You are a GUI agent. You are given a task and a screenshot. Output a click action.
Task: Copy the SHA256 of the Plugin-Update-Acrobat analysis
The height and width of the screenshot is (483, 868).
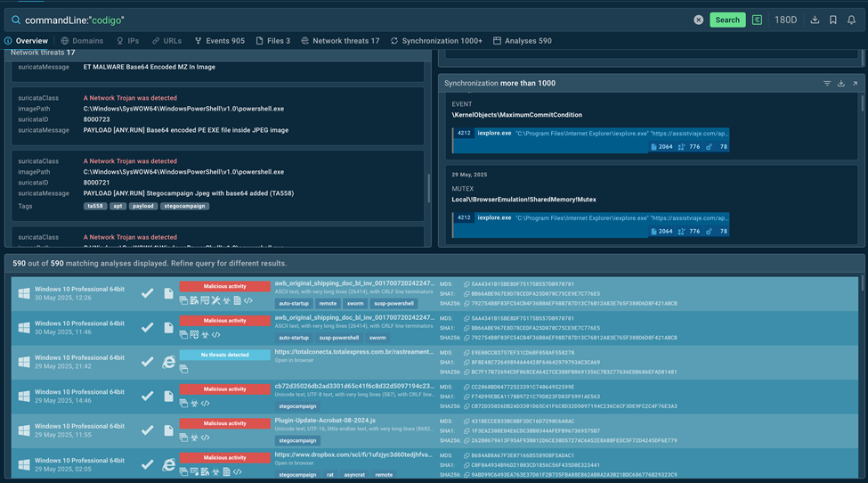coord(466,441)
